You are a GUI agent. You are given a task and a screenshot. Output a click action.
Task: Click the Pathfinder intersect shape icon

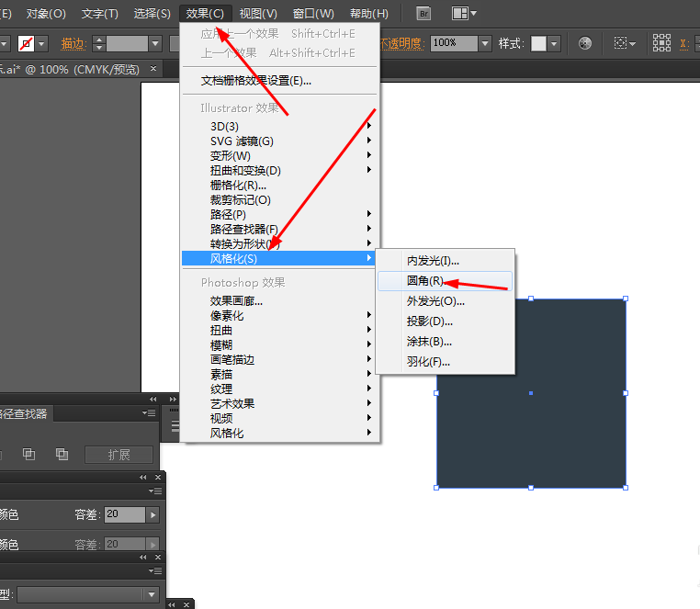point(29,454)
